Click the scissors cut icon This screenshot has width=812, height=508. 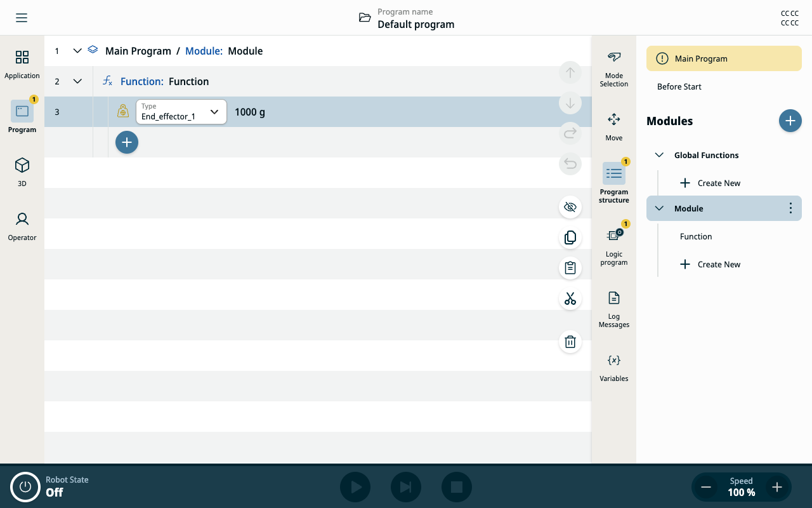570,298
